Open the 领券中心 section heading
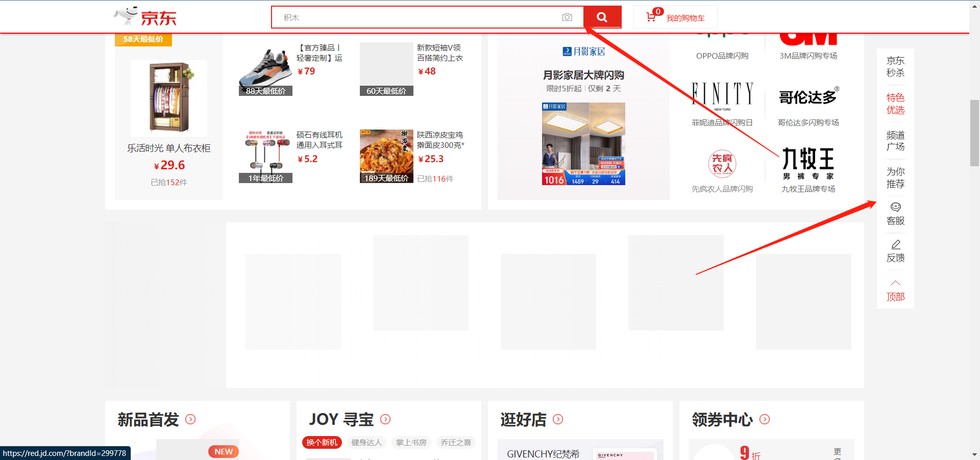 [722, 419]
